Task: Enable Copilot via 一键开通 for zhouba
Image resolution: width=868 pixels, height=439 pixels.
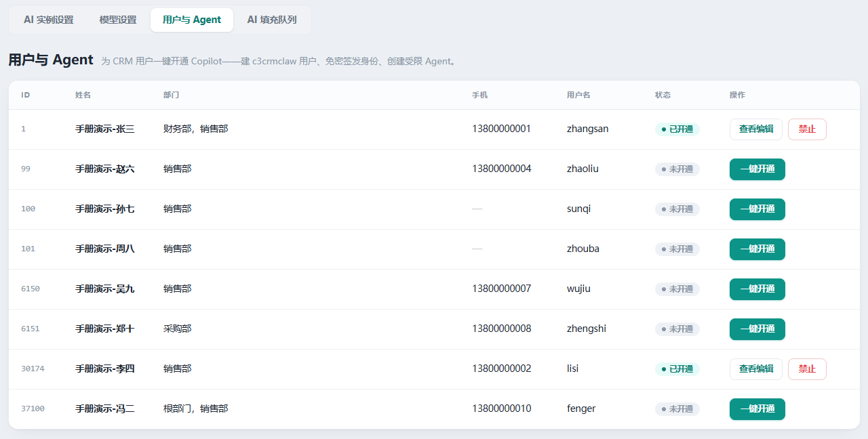Action: point(757,249)
